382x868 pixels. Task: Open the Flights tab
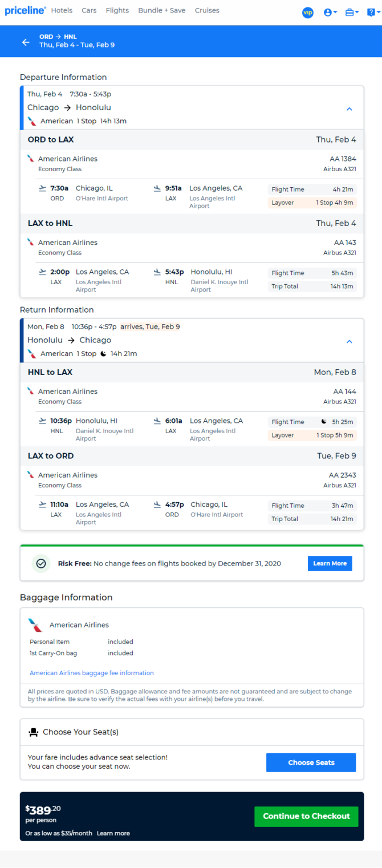coord(117,11)
